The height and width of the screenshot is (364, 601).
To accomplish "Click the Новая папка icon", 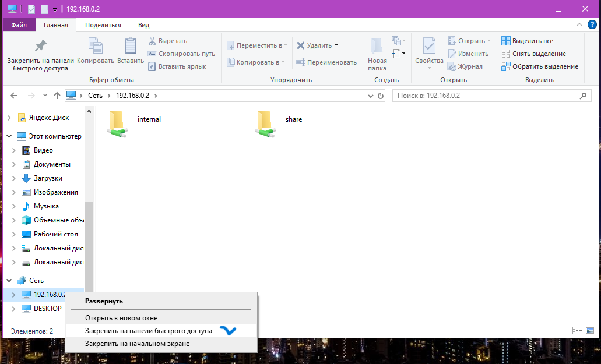I will [377, 47].
